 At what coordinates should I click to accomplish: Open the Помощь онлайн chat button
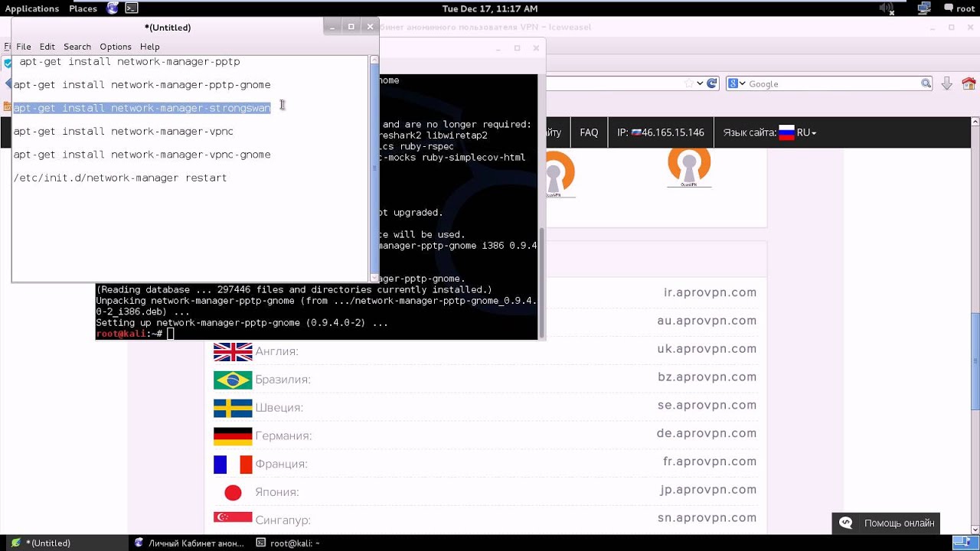coord(886,523)
